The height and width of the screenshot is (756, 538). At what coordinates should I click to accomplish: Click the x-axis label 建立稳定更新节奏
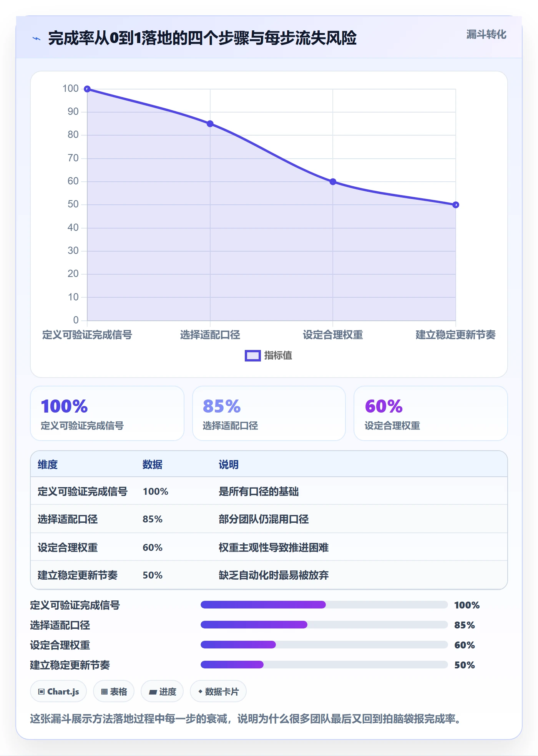point(455,335)
